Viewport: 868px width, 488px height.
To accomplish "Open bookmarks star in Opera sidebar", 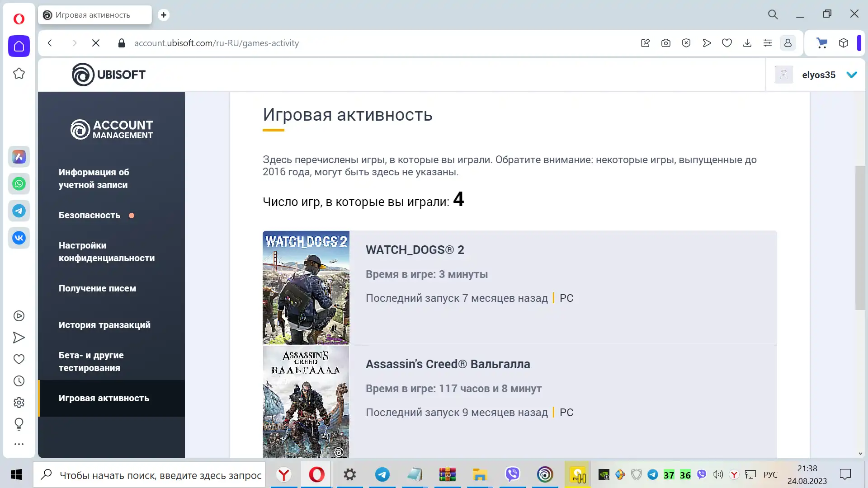I will point(19,73).
